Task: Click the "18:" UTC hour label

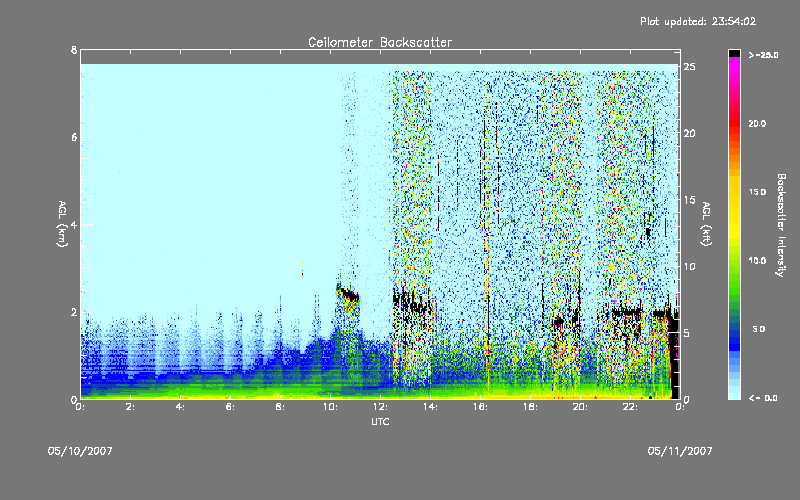Action: coord(530,407)
